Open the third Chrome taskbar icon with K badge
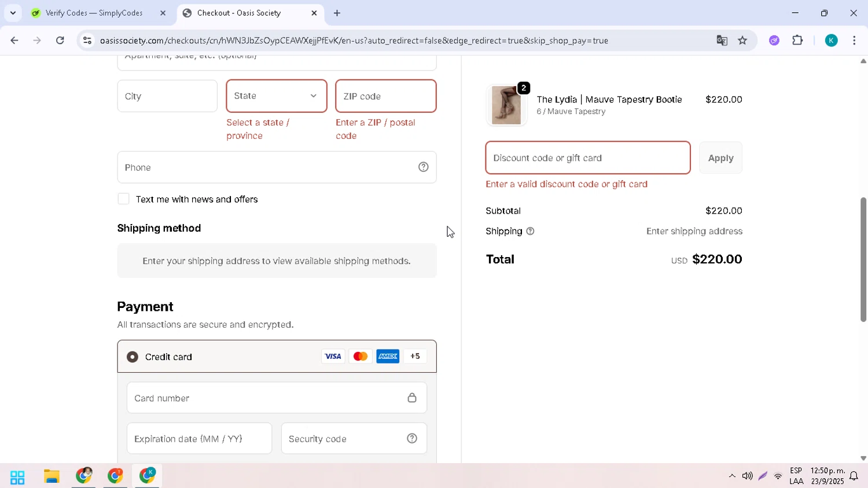This screenshot has height=488, width=868. pos(147,476)
